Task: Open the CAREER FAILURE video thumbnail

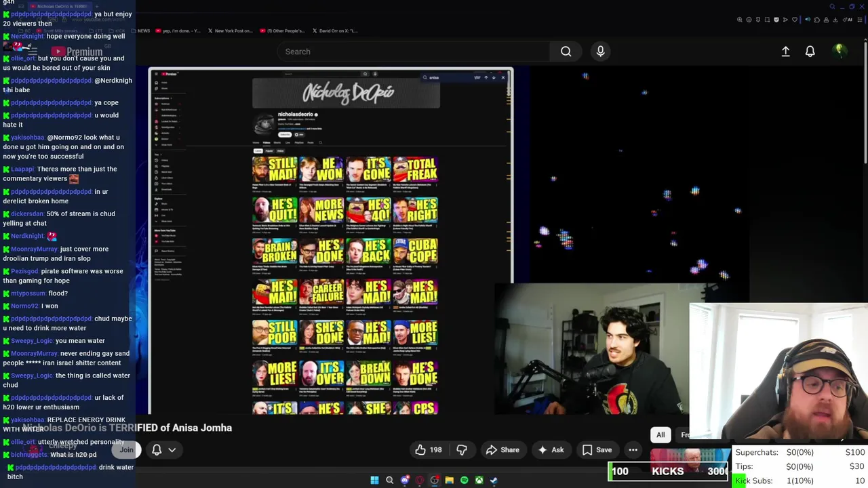Action: pyautogui.click(x=321, y=292)
